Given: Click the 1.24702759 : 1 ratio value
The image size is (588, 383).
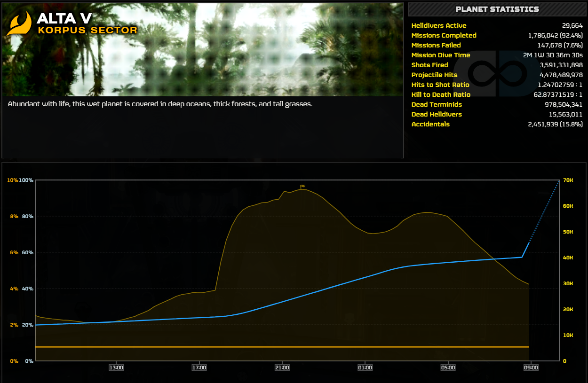Looking at the screenshot, I should point(560,85).
